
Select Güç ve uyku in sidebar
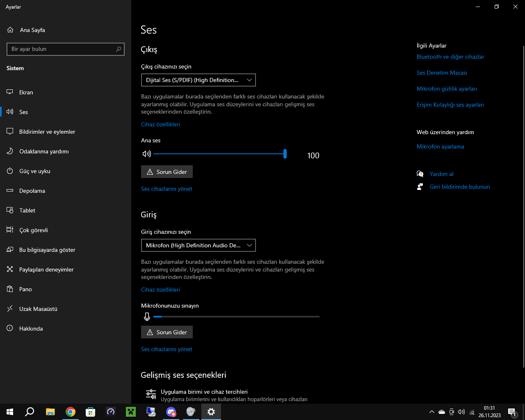(35, 171)
